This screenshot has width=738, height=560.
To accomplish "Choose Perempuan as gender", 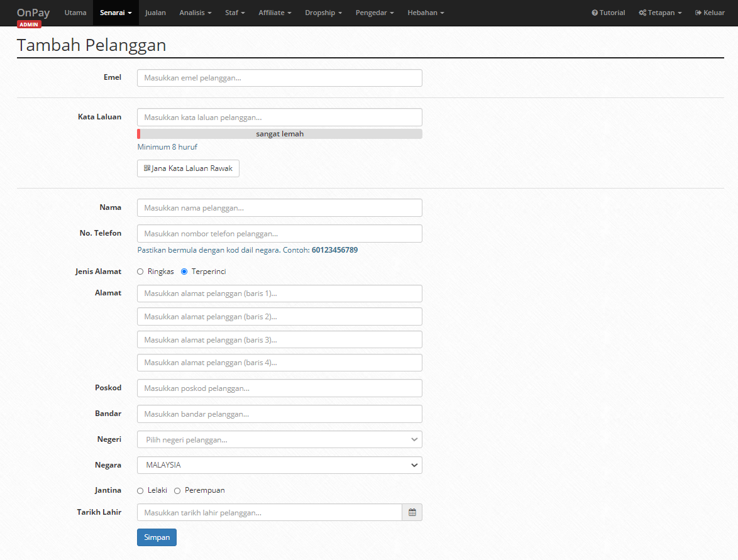I will tap(177, 491).
